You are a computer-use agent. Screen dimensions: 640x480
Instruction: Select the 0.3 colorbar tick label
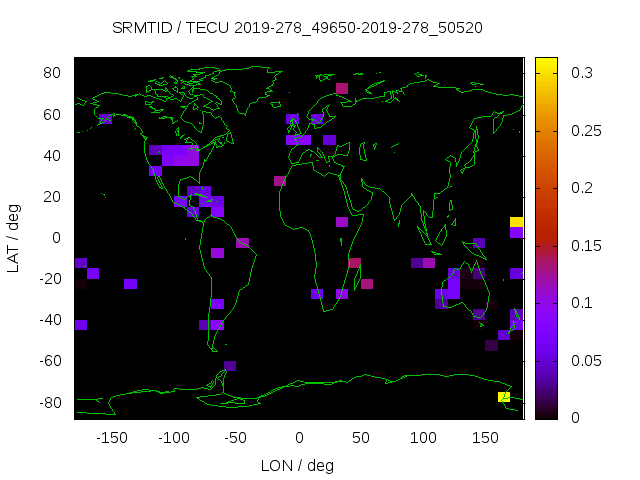click(x=582, y=73)
